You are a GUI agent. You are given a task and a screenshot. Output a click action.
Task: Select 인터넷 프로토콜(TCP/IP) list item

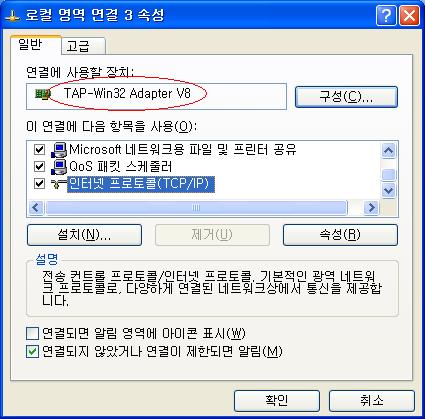click(139, 184)
